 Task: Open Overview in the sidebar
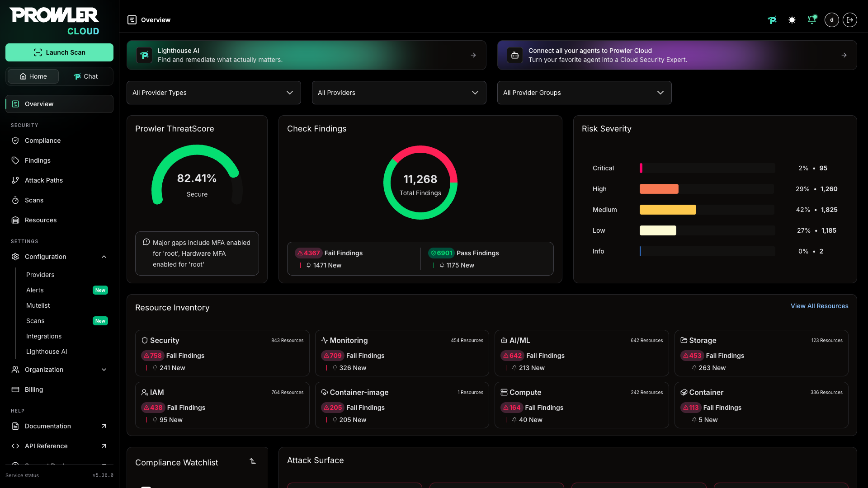59,104
